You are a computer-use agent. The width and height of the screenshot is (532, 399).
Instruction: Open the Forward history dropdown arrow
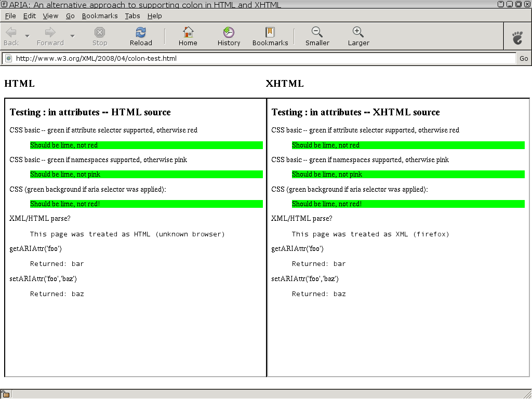pyautogui.click(x=72, y=36)
